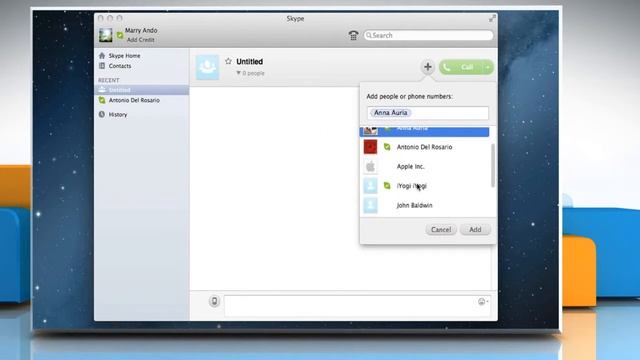This screenshot has width=640, height=360.
Task: Click John Baldwin's placeholder avatar
Action: point(371,205)
